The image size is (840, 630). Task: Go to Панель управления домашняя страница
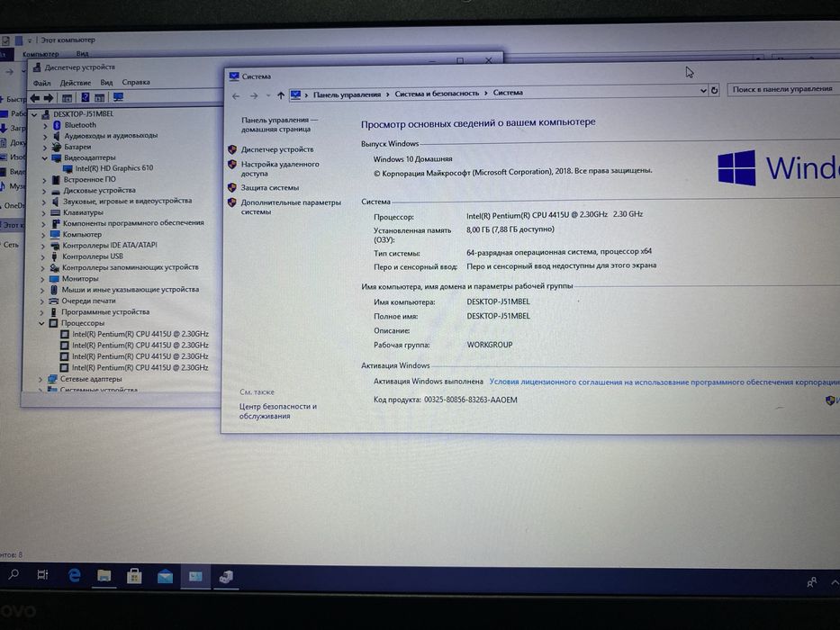click(x=279, y=124)
